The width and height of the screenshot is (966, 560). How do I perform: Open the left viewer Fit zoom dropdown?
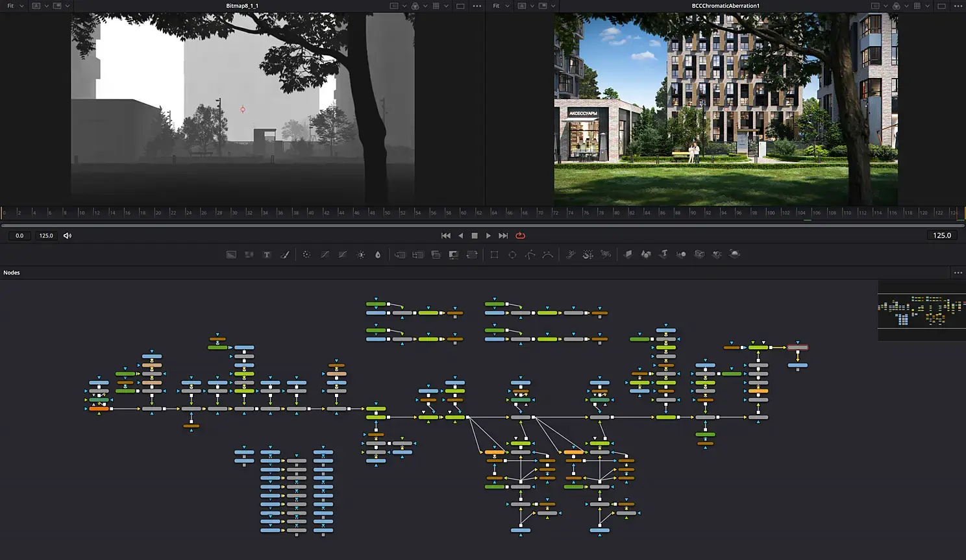click(x=16, y=6)
